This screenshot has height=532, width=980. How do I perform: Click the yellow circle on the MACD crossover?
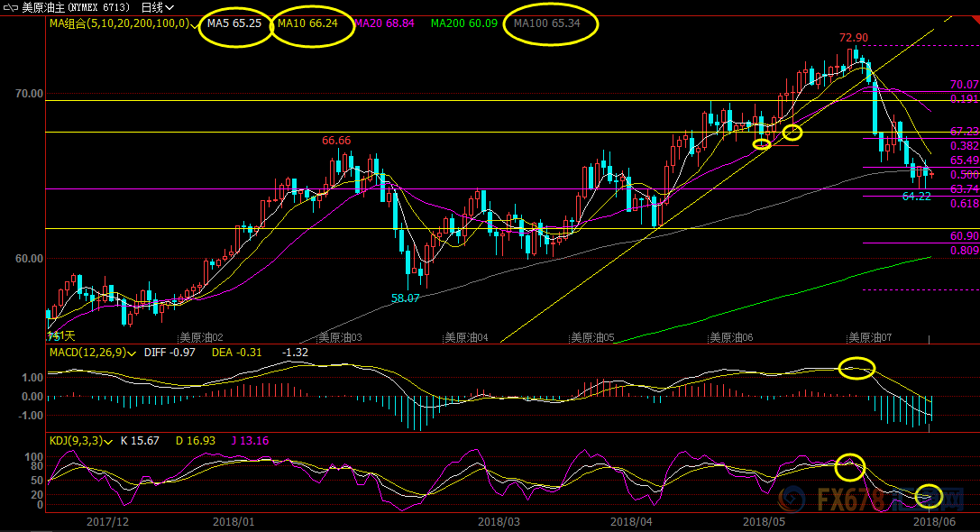(x=856, y=368)
